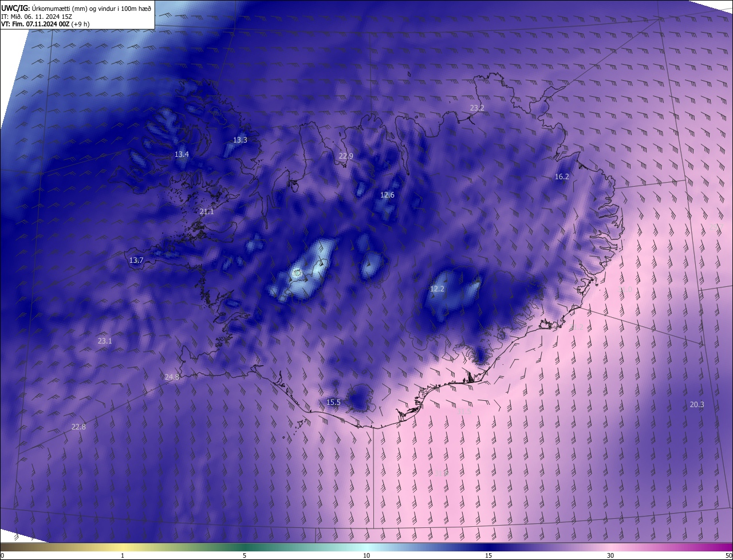Click the colorbar tick label '30'

tap(610, 555)
